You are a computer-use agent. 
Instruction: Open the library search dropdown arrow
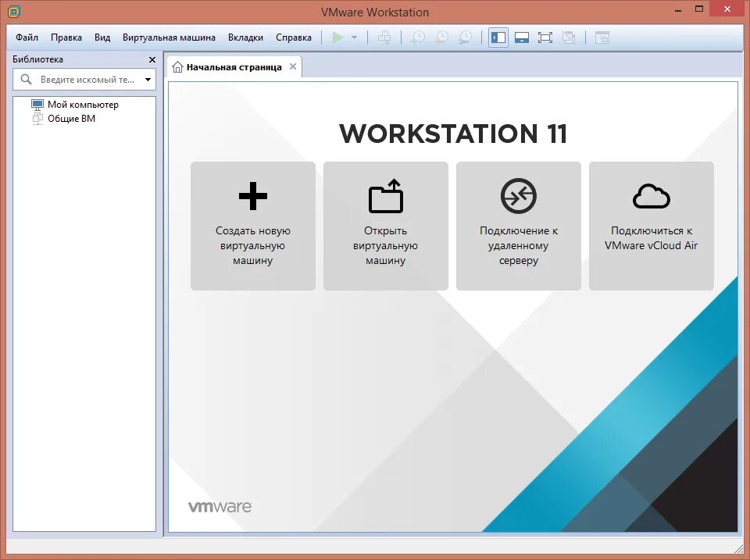(148, 80)
